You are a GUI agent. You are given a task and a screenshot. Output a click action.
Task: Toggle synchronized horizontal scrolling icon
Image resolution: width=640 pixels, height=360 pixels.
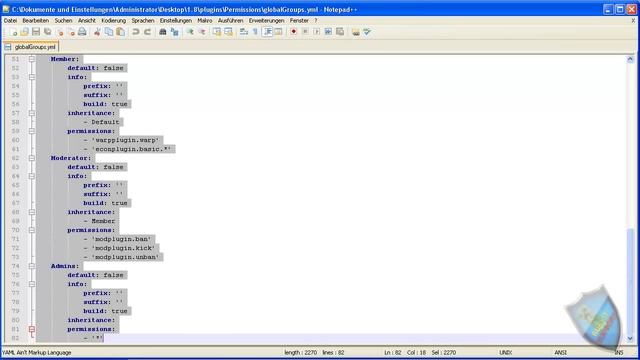click(x=228, y=32)
